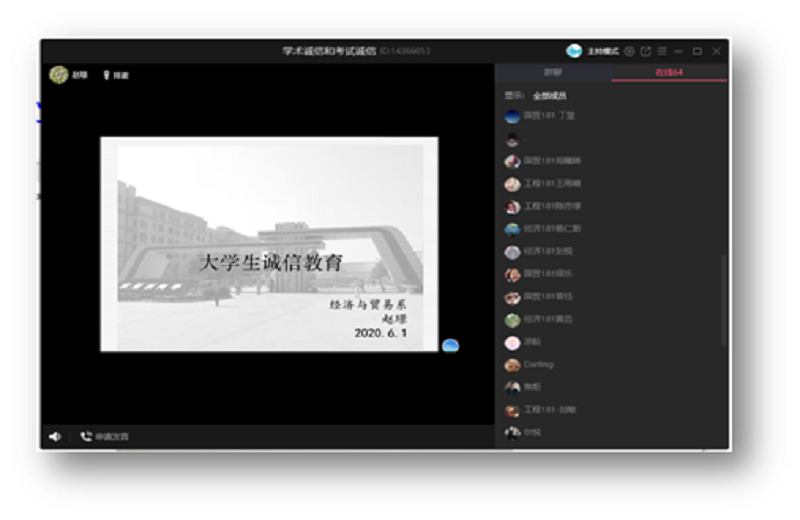The height and width of the screenshot is (520, 800).
Task: Select member Darling in the online list
Action: 538,365
